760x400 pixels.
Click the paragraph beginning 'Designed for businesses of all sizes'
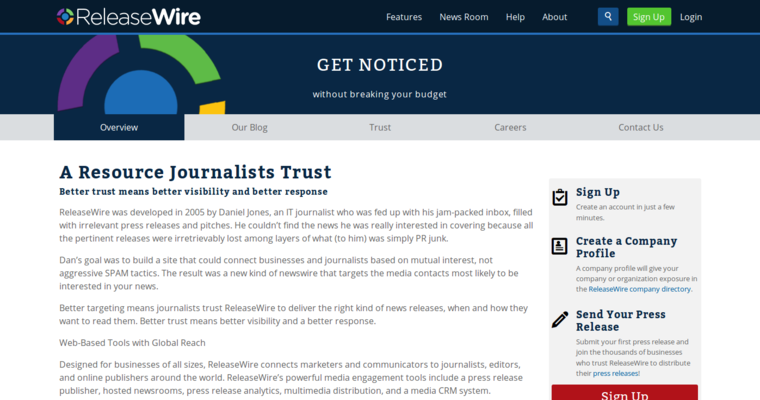click(291, 378)
